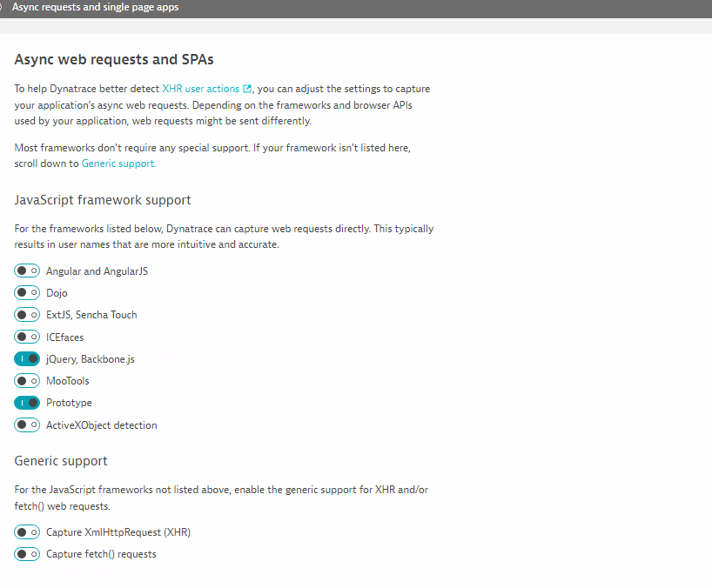
Task: Turn on the Dojo framework toggle
Action: [x=27, y=292]
